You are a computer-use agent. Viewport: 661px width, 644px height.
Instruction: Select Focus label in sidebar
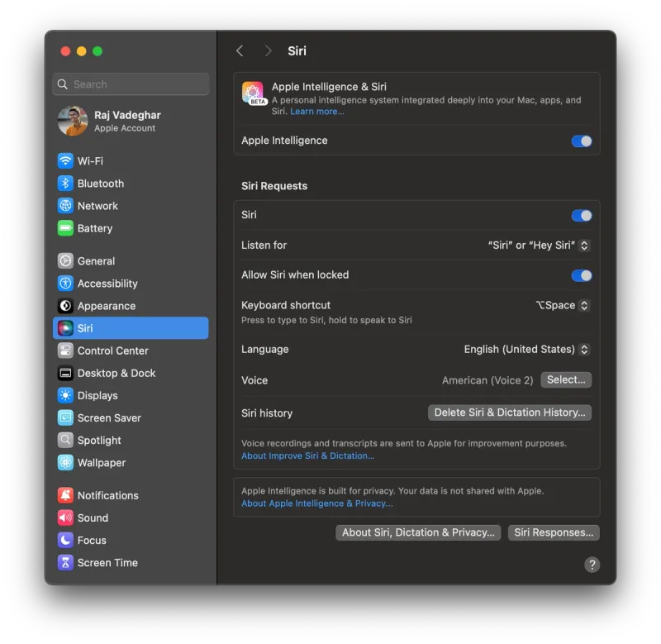pos(92,540)
